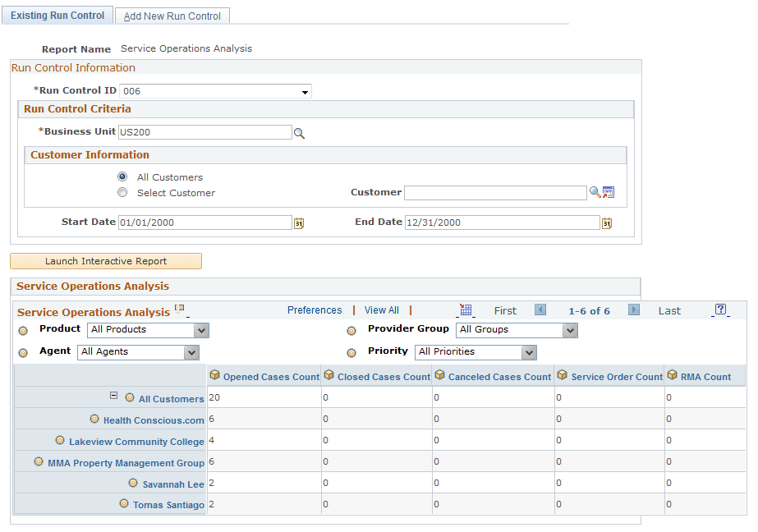Click the drill option button beside Product
The height and width of the screenshot is (532, 758).
23,330
